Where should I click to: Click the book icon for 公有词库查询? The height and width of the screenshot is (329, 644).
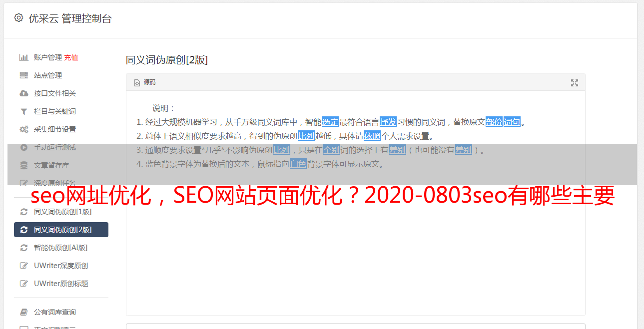[x=23, y=312]
